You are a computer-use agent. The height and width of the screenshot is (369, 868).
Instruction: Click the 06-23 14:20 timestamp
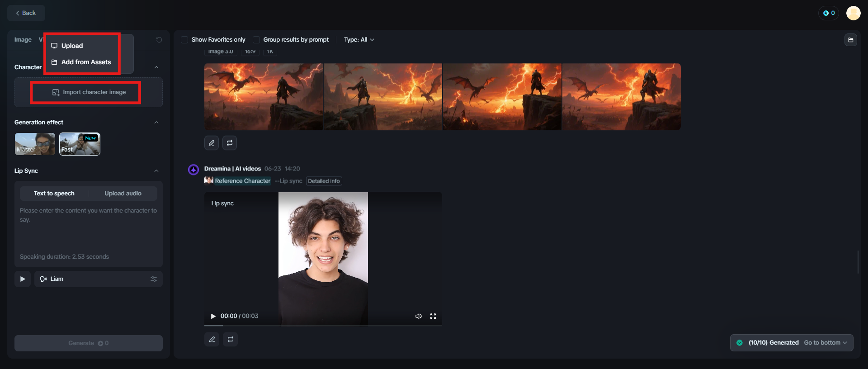(282, 169)
